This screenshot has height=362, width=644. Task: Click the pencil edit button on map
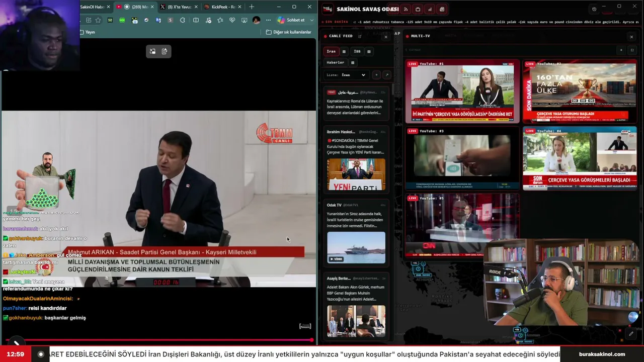point(631,333)
